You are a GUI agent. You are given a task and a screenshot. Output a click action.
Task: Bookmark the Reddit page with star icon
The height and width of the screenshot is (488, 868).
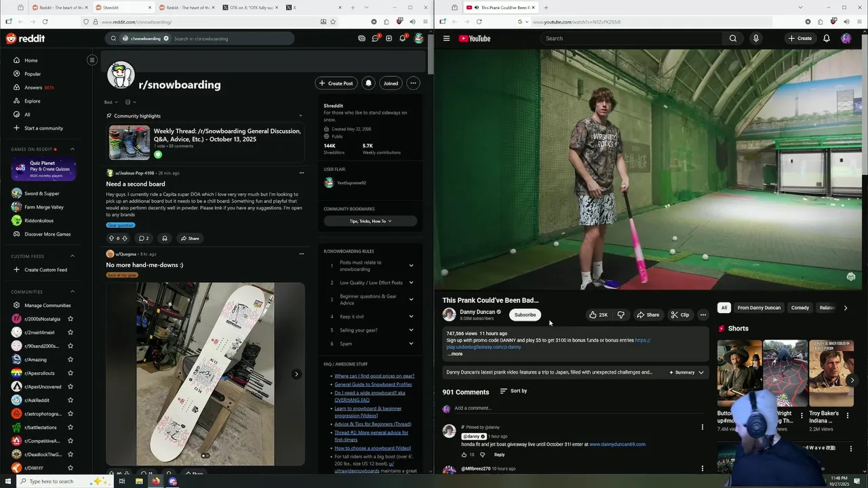tap(333, 22)
